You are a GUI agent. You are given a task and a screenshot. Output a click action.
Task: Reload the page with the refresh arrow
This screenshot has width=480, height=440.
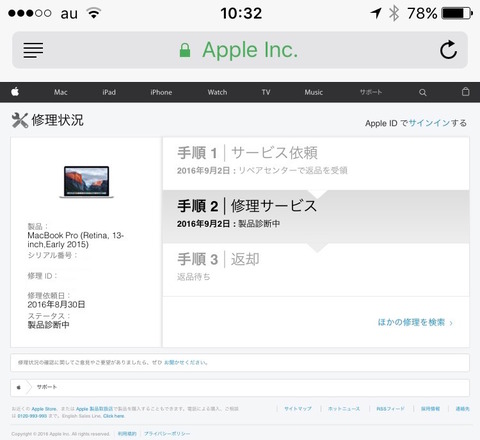pyautogui.click(x=448, y=50)
